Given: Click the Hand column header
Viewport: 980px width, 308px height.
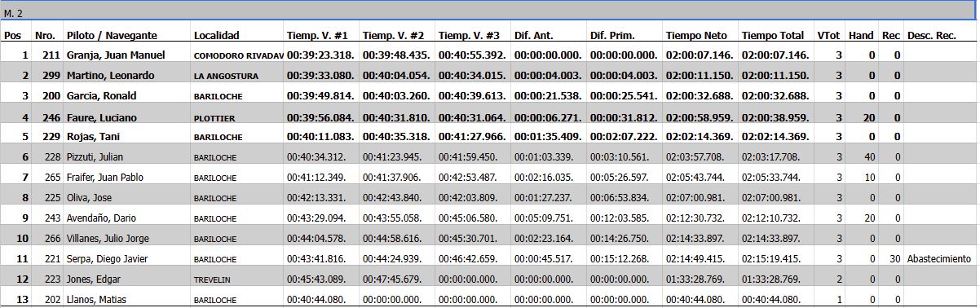Looking at the screenshot, I should pyautogui.click(x=861, y=36).
